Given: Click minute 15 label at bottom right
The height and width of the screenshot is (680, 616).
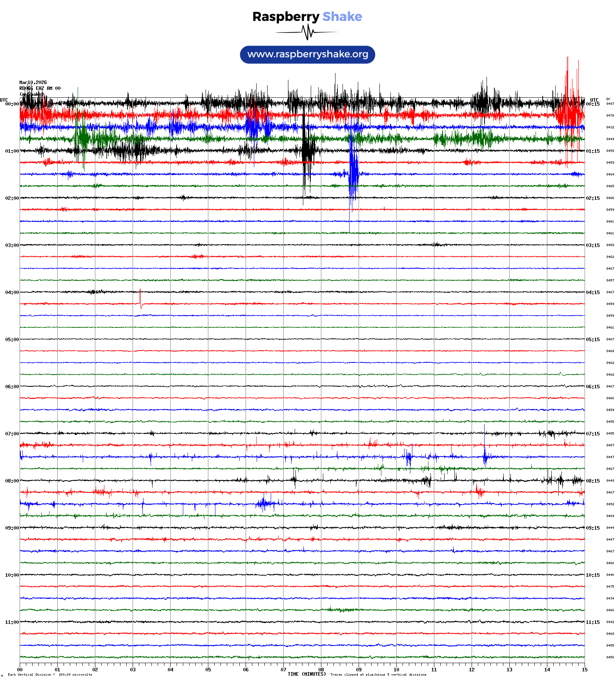Looking at the screenshot, I should click(x=584, y=669).
